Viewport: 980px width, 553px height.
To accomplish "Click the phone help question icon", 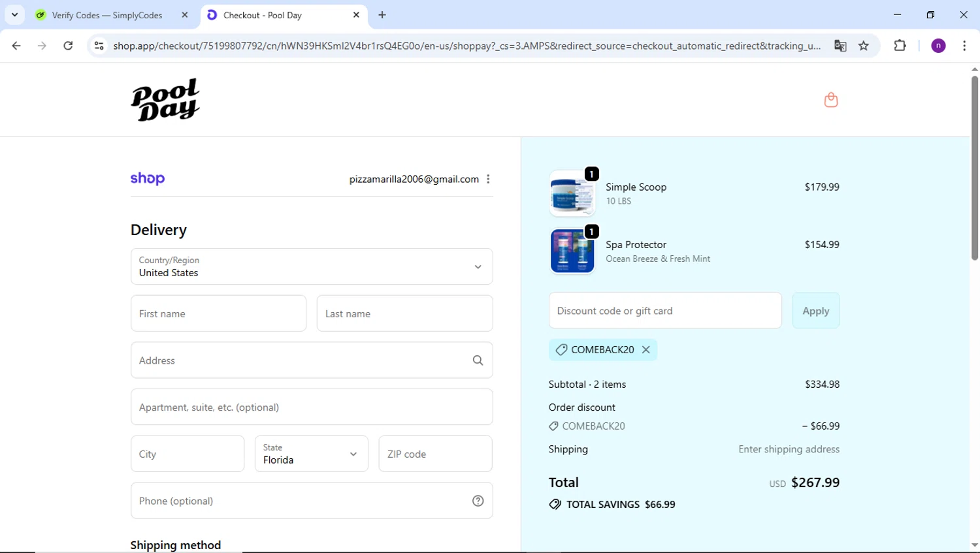I will tap(478, 501).
